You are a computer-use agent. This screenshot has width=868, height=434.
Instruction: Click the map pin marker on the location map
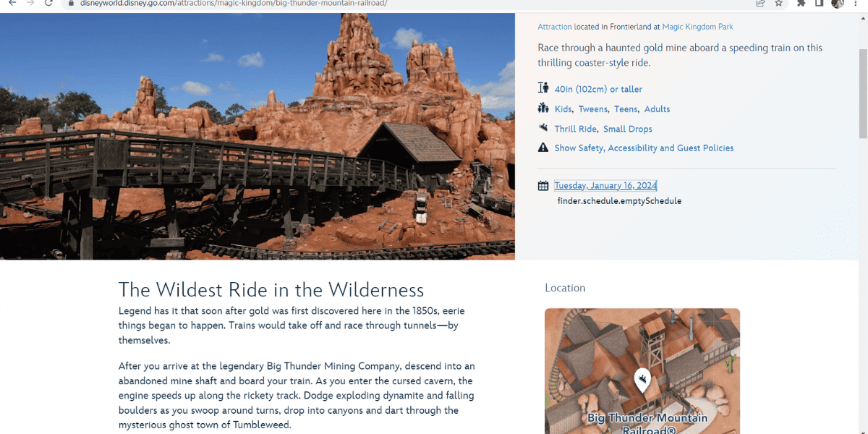[x=642, y=379]
